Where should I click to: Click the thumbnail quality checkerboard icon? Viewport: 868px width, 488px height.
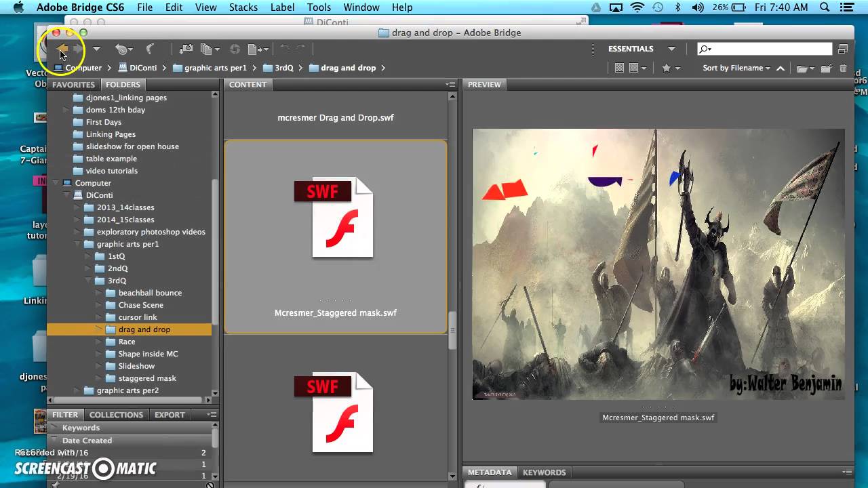click(619, 68)
